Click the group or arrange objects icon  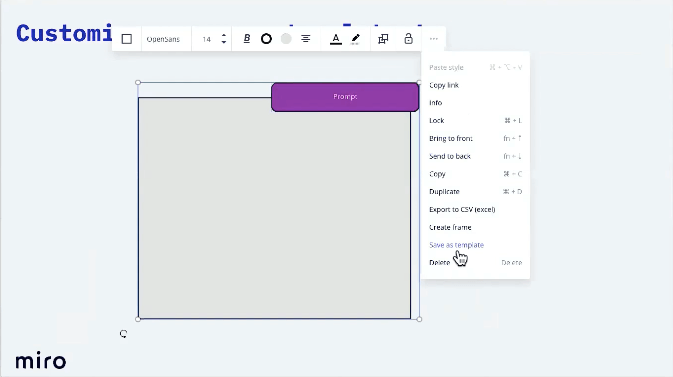(383, 39)
